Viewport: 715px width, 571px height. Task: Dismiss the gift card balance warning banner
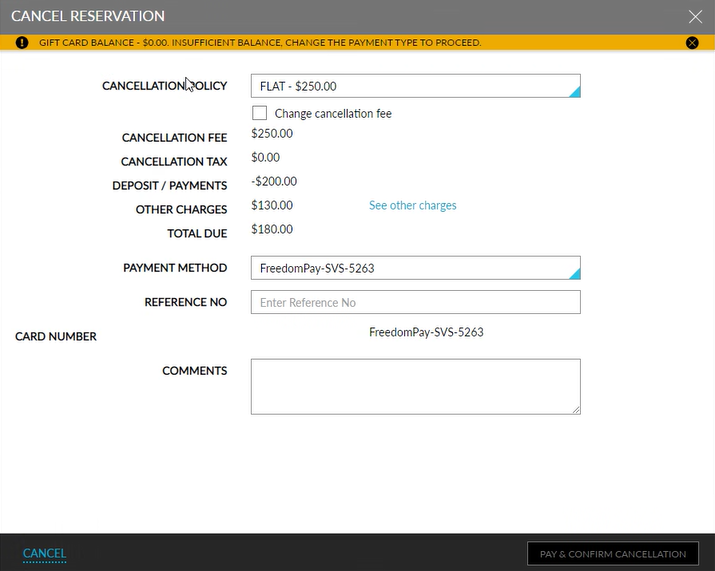(692, 43)
